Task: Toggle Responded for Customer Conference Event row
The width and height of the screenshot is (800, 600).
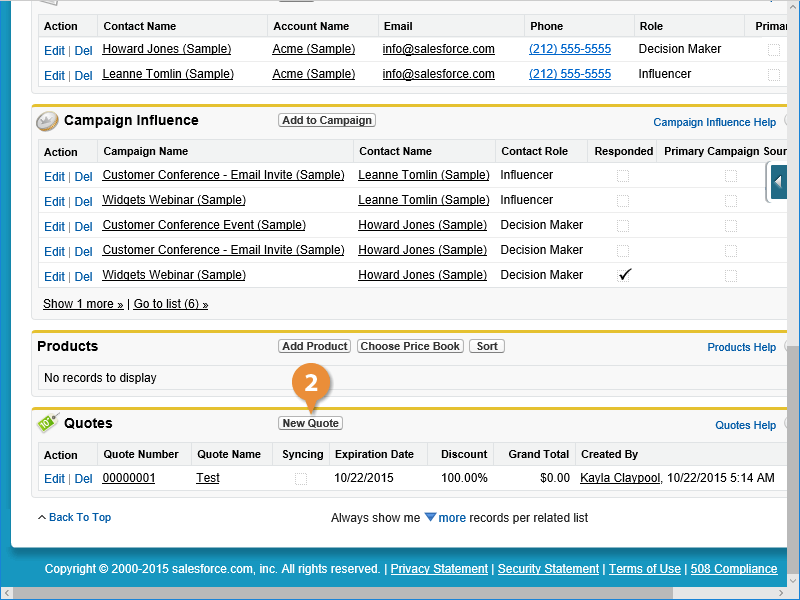Action: (623, 226)
